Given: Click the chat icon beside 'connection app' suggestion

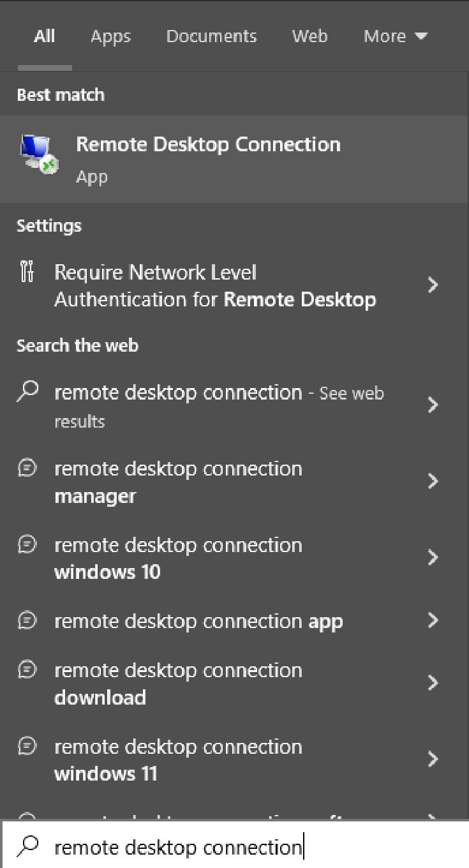Looking at the screenshot, I should (x=27, y=620).
